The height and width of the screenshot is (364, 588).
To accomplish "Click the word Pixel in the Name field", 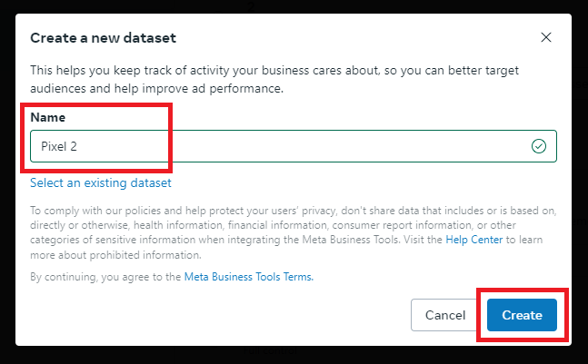I will click(54, 146).
